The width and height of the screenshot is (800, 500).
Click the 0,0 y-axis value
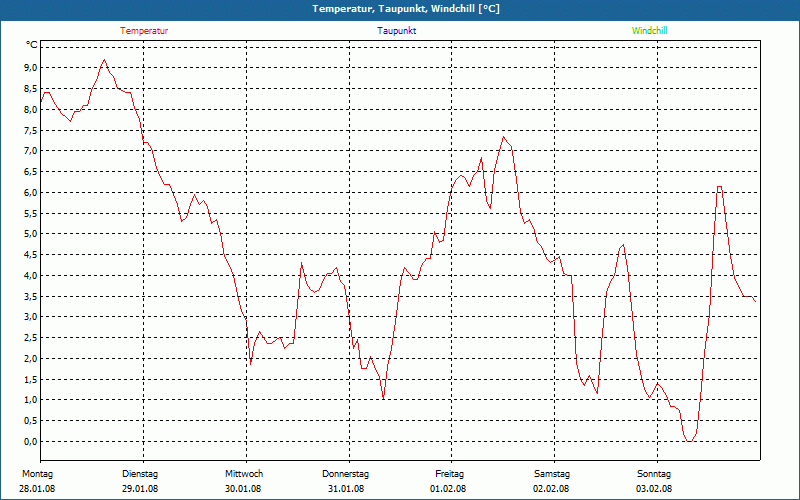click(x=31, y=441)
